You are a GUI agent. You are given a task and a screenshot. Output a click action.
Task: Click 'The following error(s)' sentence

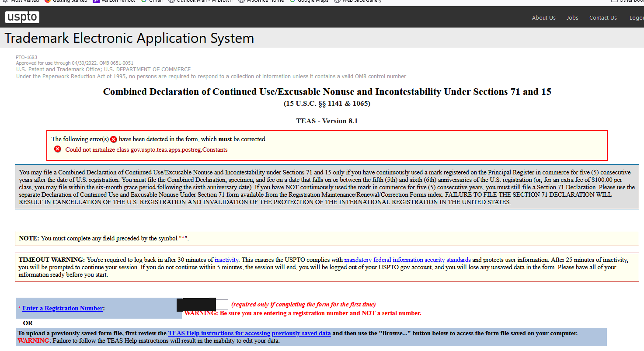coord(159,139)
